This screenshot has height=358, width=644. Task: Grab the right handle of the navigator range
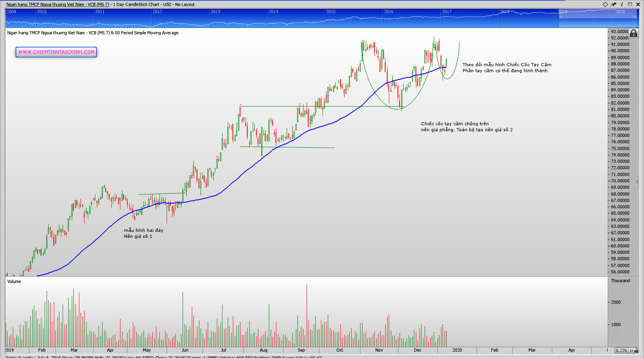pos(635,18)
